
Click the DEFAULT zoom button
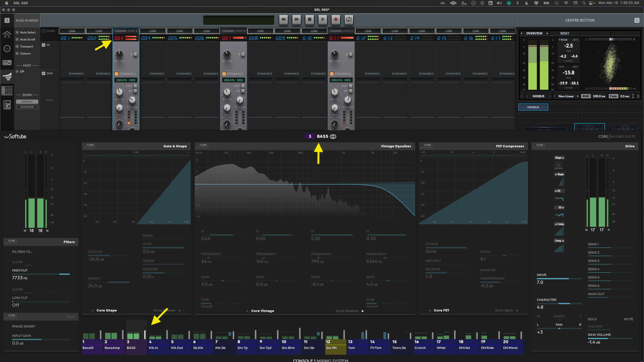point(27,102)
